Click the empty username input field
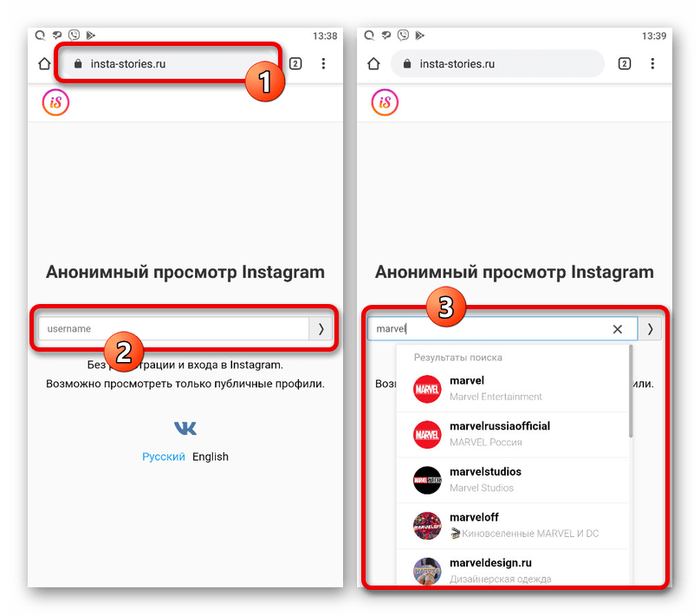This screenshot has height=615, width=700. point(173,329)
